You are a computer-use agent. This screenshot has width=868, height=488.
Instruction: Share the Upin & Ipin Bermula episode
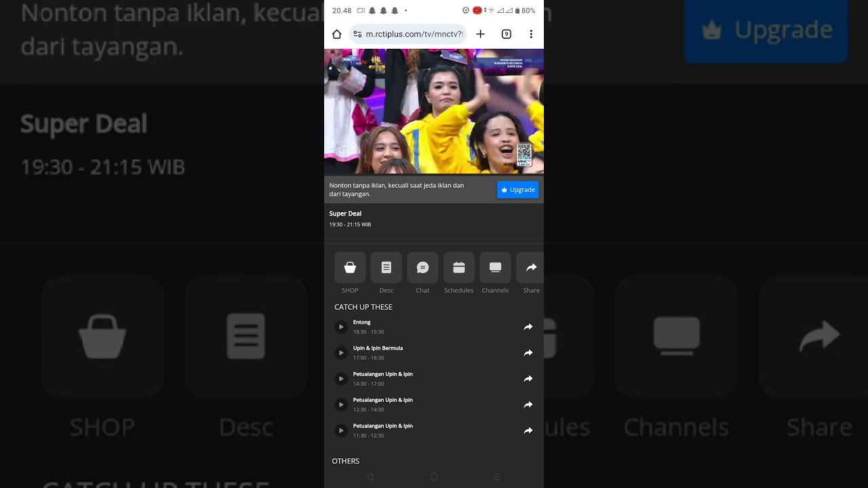coord(528,352)
